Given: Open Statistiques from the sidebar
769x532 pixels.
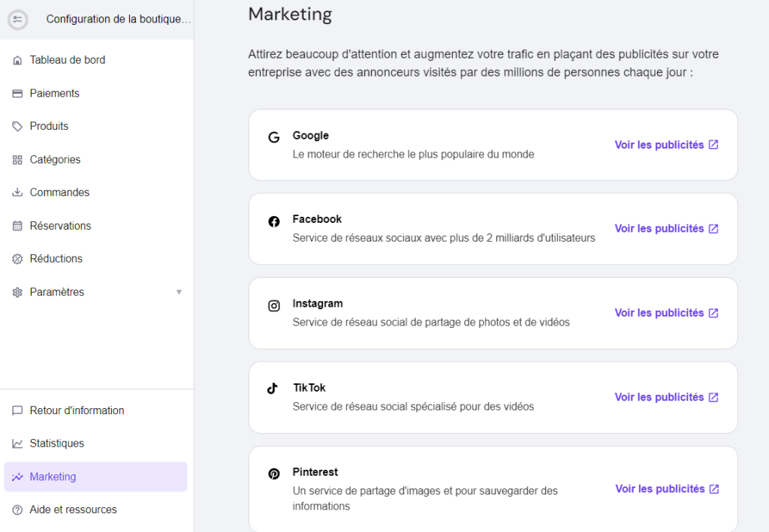Looking at the screenshot, I should click(56, 443).
